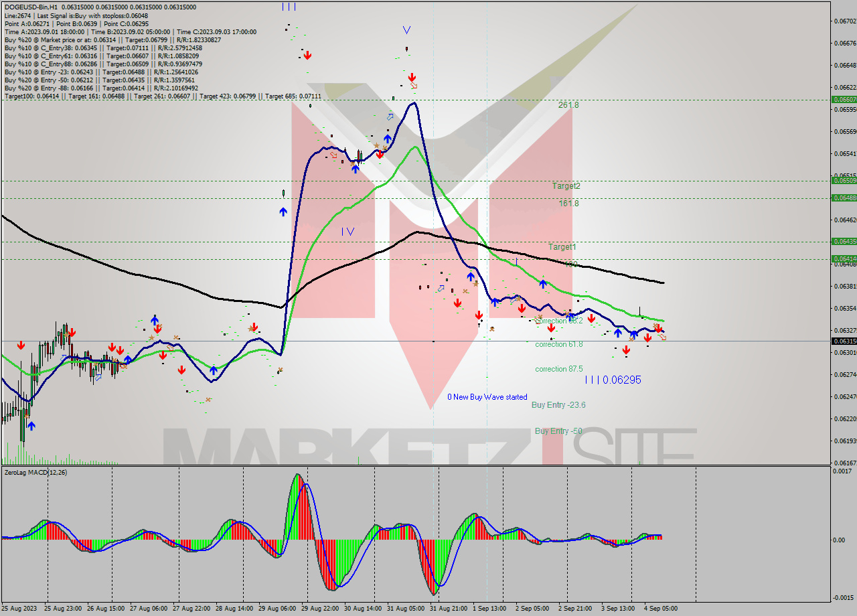Click the I I I wave marker at the chart top
The height and width of the screenshot is (616, 857).
[x=289, y=7]
